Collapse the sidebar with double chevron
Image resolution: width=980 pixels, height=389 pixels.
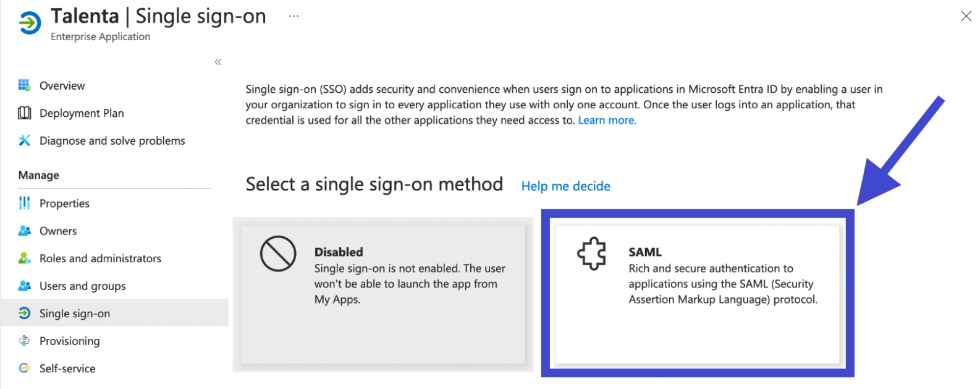218,62
